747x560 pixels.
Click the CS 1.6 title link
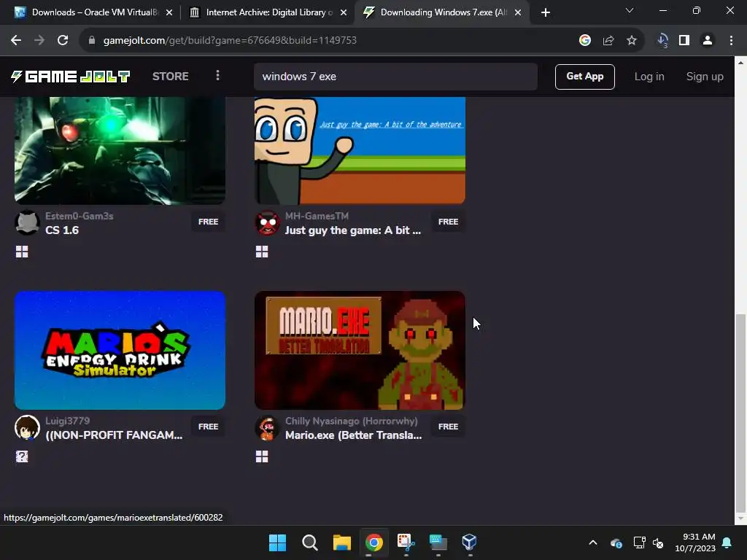tap(62, 230)
